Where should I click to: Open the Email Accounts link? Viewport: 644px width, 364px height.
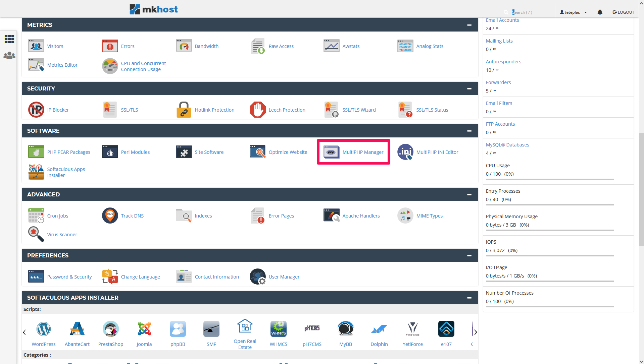[x=502, y=20]
